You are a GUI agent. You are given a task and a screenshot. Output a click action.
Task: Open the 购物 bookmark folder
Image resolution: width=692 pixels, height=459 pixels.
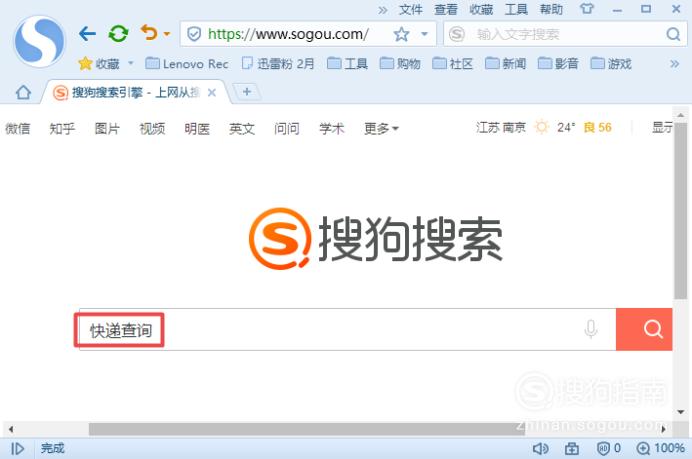[400, 64]
